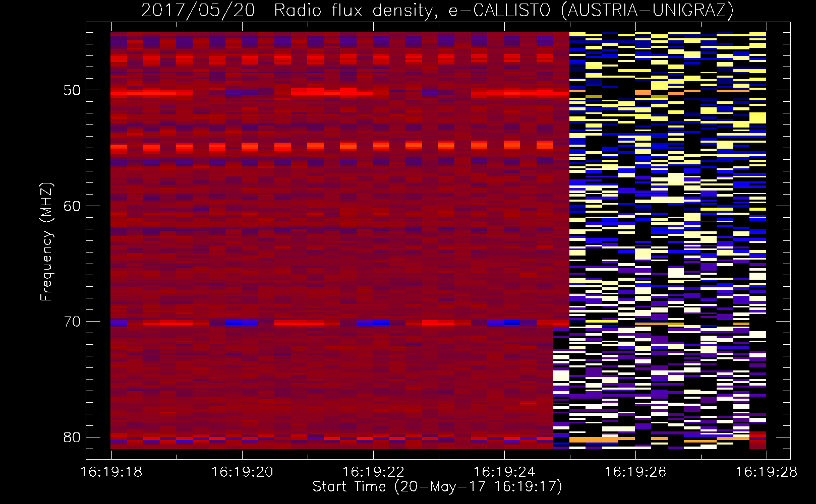Click the time tick label '16:19:22'
Image resolution: width=816 pixels, height=504 pixels.
373,472
